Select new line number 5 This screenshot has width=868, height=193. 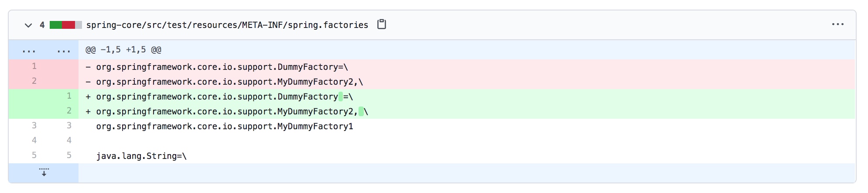(x=69, y=155)
